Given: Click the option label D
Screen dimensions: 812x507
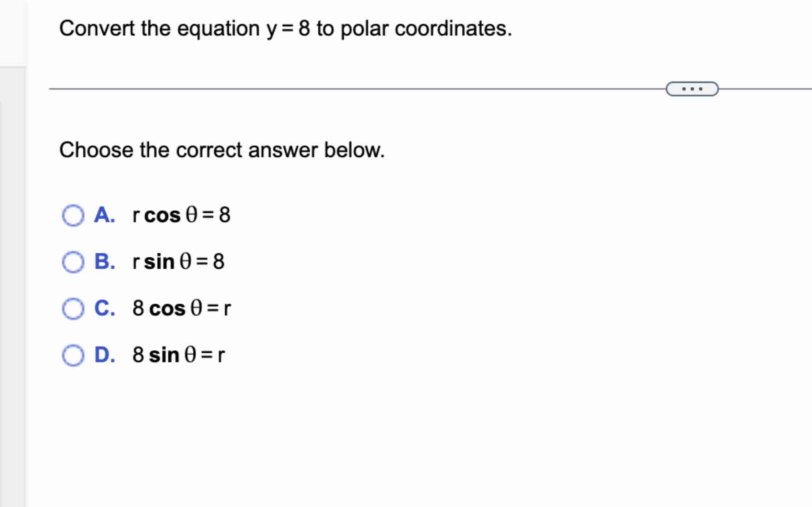Looking at the screenshot, I should pyautogui.click(x=105, y=354).
